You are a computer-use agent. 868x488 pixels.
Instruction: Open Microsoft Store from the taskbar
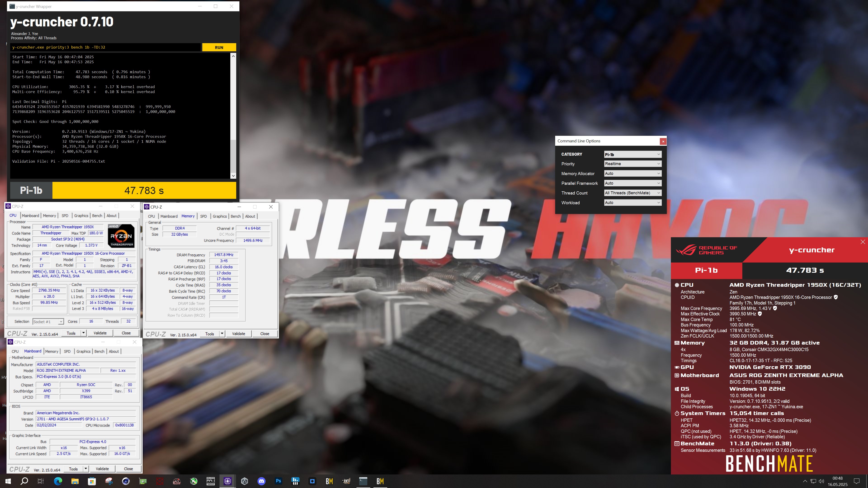(x=92, y=481)
